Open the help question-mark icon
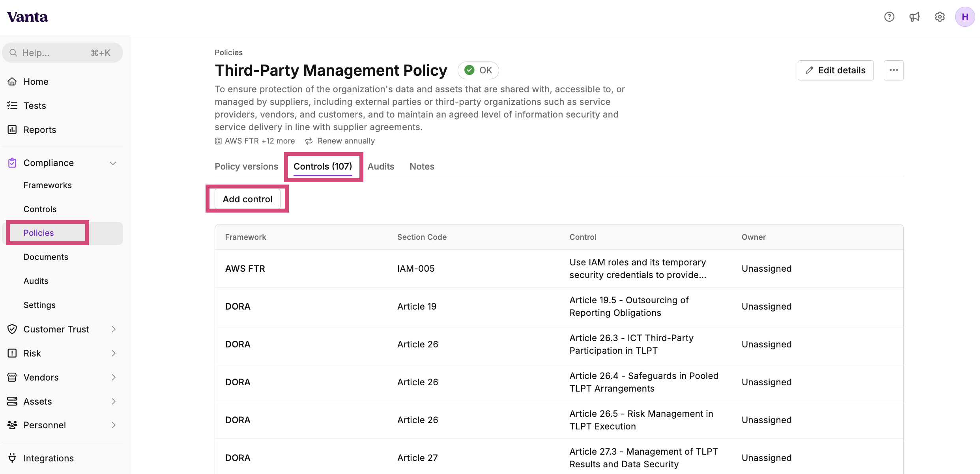 [889, 17]
